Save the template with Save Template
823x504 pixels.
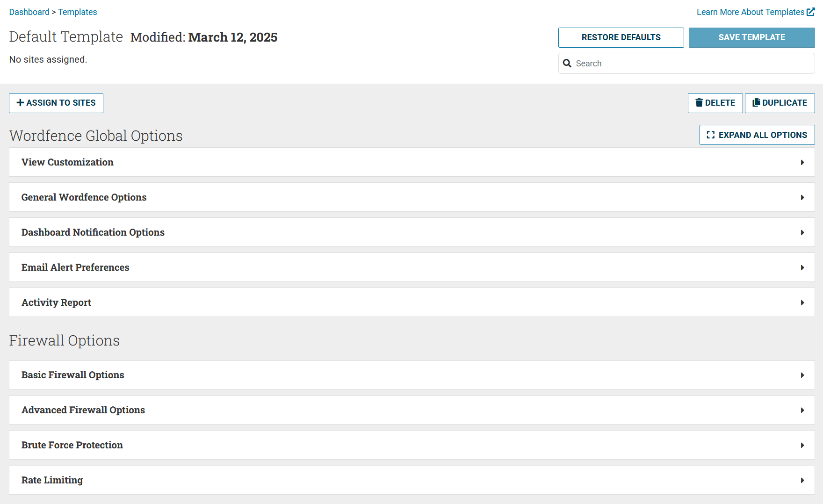click(752, 37)
